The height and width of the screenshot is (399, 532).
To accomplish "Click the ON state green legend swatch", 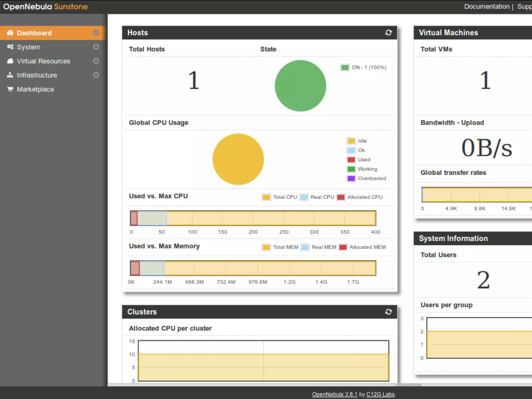I will [345, 68].
